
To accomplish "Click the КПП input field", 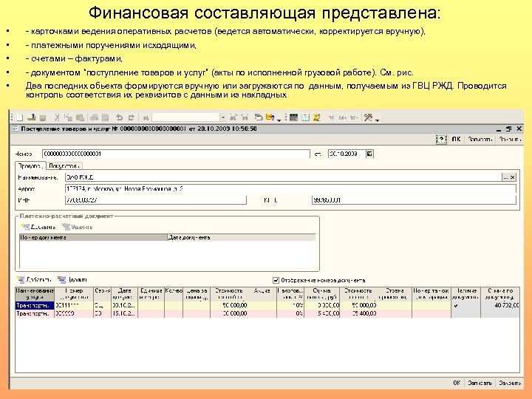I will pyautogui.click(x=414, y=200).
